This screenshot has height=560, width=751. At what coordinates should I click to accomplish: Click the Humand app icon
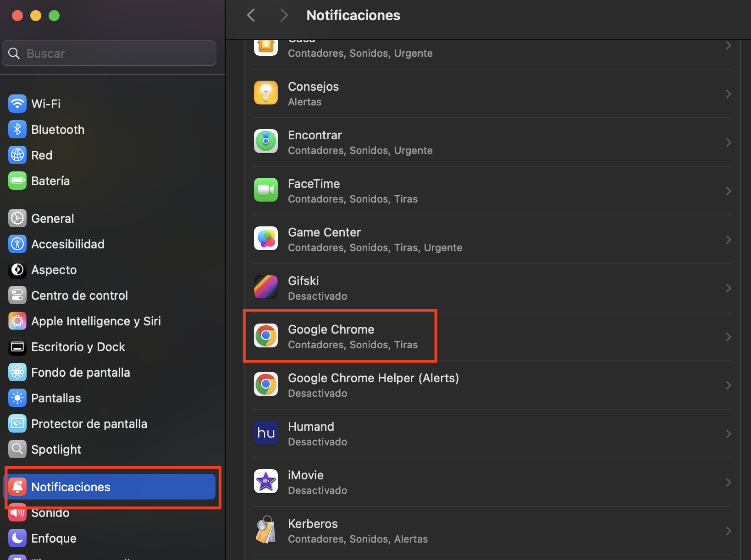point(266,433)
